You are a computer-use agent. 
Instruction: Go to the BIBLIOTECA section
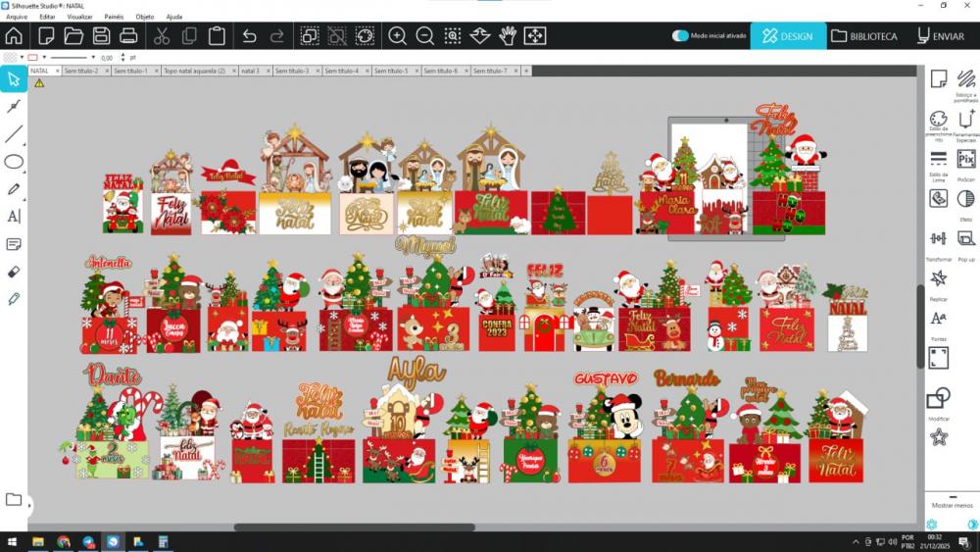pyautogui.click(x=863, y=36)
